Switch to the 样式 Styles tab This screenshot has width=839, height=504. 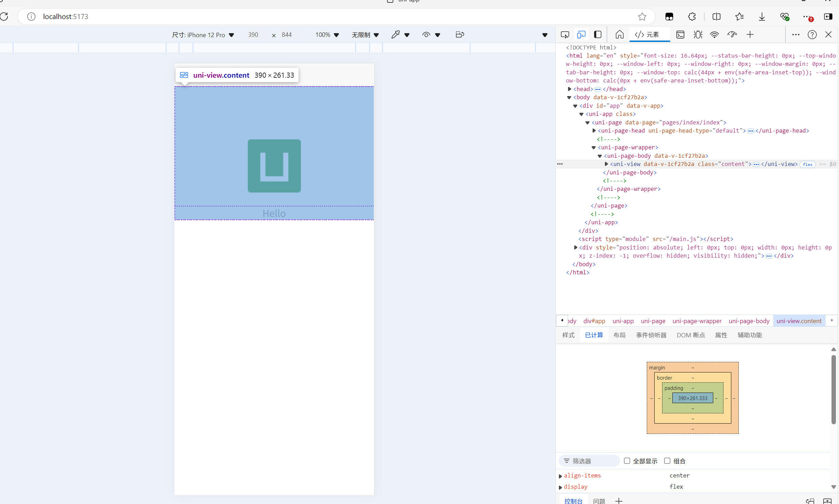[x=568, y=335]
